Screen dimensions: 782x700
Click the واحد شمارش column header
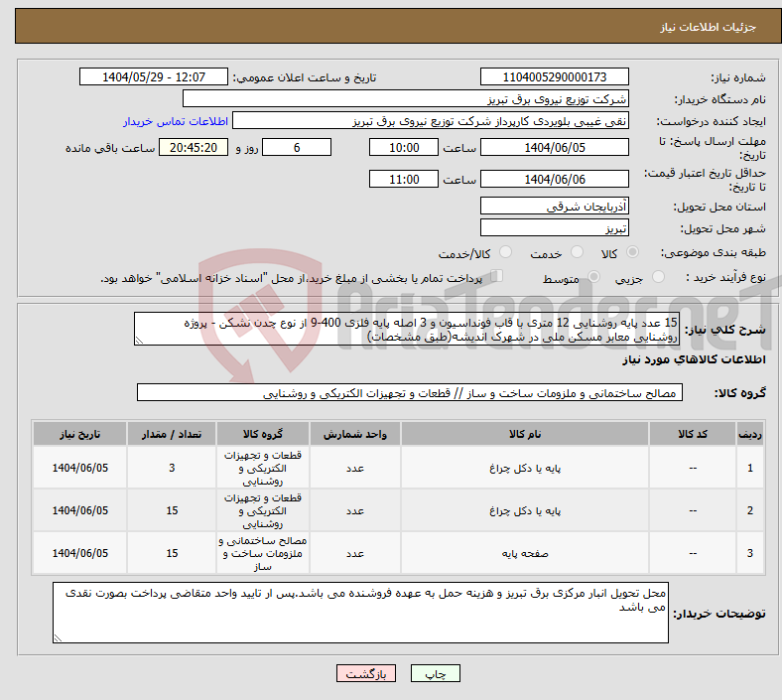click(354, 434)
